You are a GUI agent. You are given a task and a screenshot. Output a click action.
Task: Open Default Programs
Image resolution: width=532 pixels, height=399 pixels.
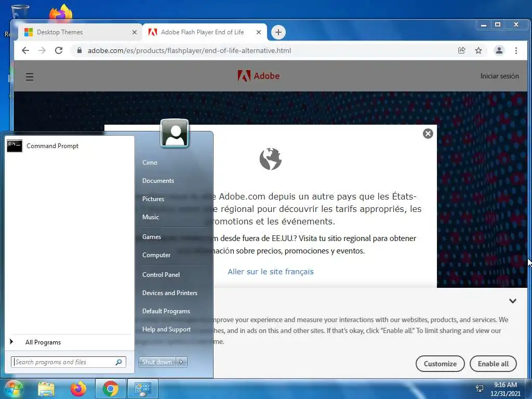pyautogui.click(x=166, y=311)
